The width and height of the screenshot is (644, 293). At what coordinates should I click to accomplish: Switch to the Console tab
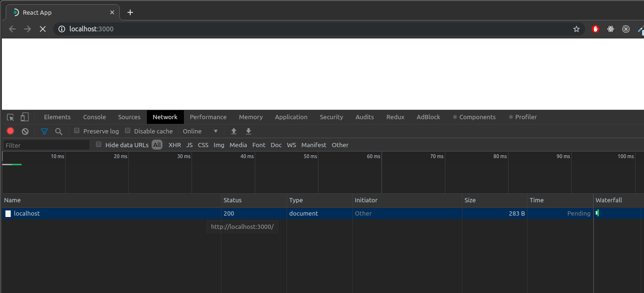coord(94,117)
